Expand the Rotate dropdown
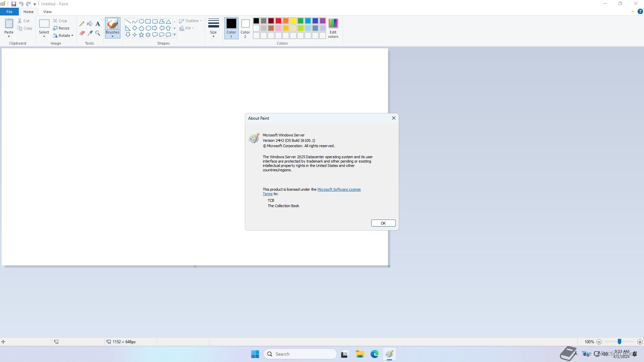 [64, 36]
